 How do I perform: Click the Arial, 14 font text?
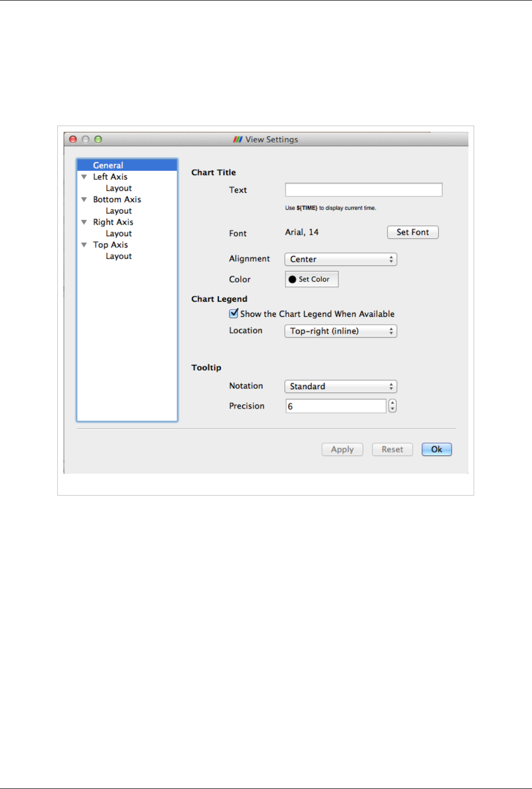(302, 232)
